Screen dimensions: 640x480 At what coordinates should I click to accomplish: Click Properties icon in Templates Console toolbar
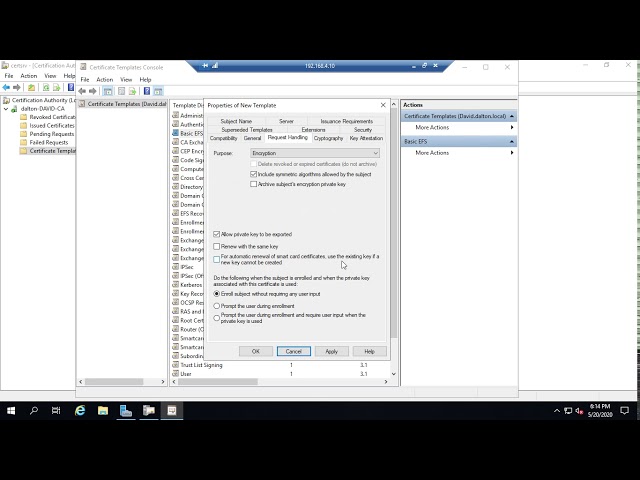(x=121, y=91)
